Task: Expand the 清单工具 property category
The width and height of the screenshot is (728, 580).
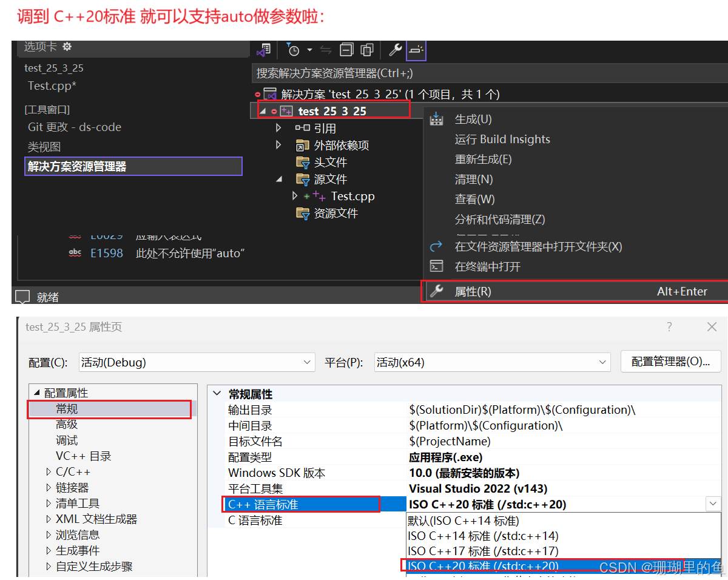Action: (x=49, y=504)
